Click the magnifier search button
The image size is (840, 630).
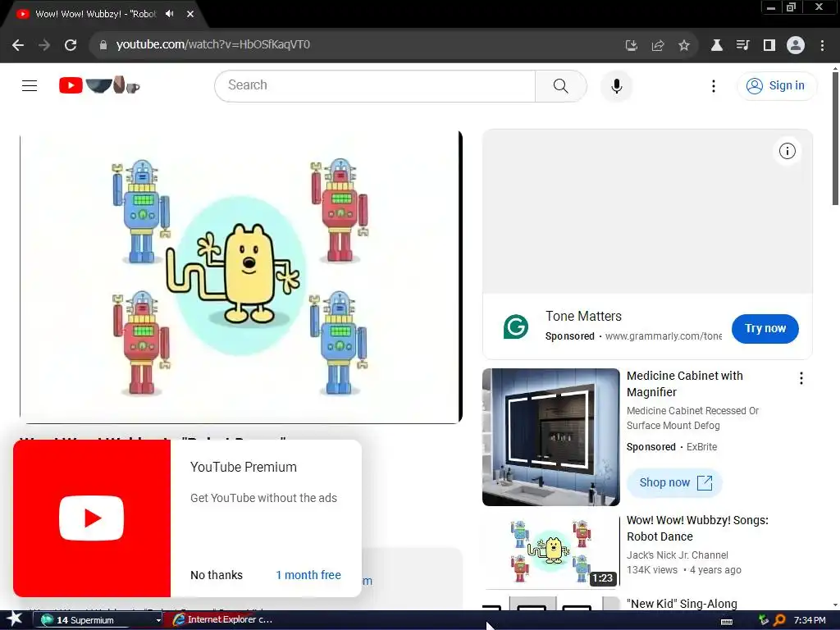561,85
